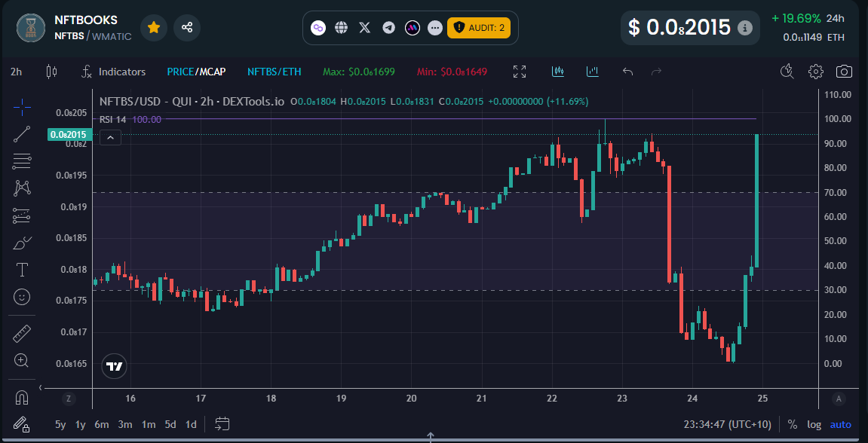Screen dimensions: 868x443
Task: Open the Indicators menu
Action: [x=113, y=72]
